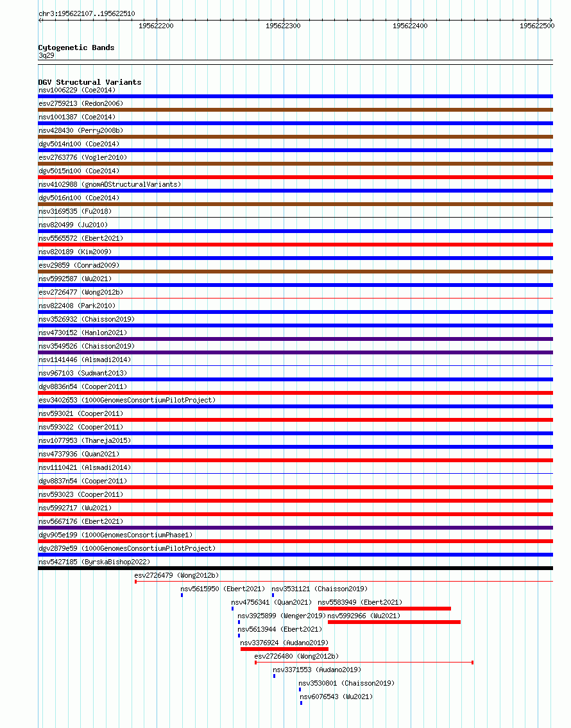
Task: Click the nsv4730152 (Hanlon2021) label
Action: (83, 333)
